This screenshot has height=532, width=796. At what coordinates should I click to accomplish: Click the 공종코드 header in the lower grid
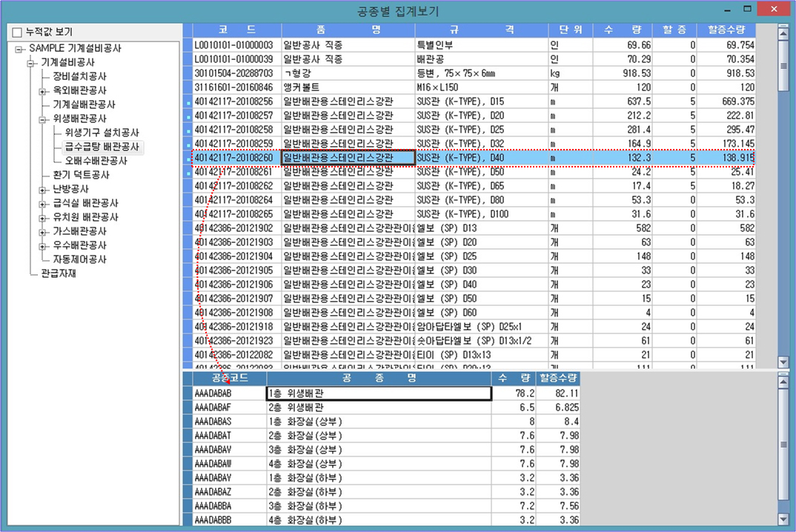pyautogui.click(x=224, y=379)
